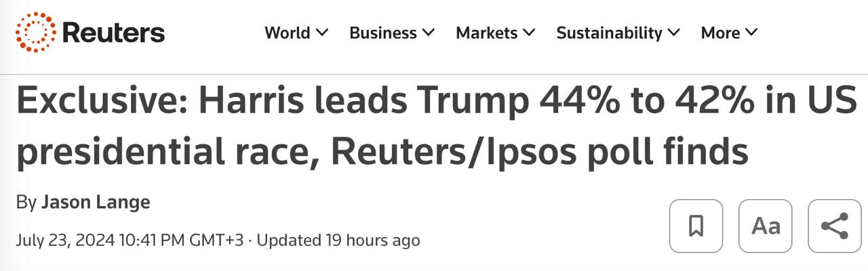
Task: Expand the chevron next to Business
Action: coord(429,33)
